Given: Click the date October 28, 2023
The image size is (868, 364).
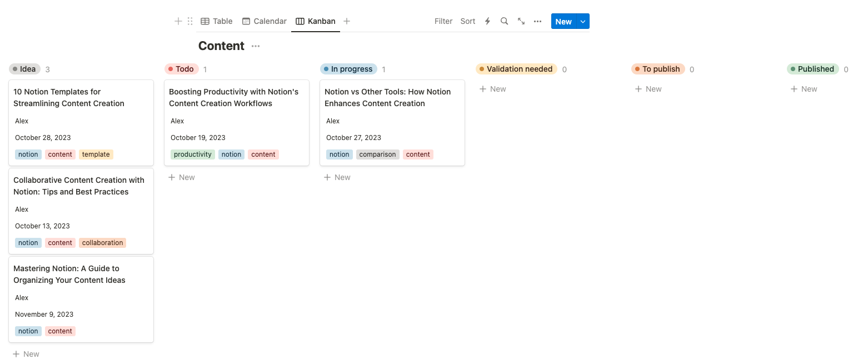Looking at the screenshot, I should pos(43,138).
